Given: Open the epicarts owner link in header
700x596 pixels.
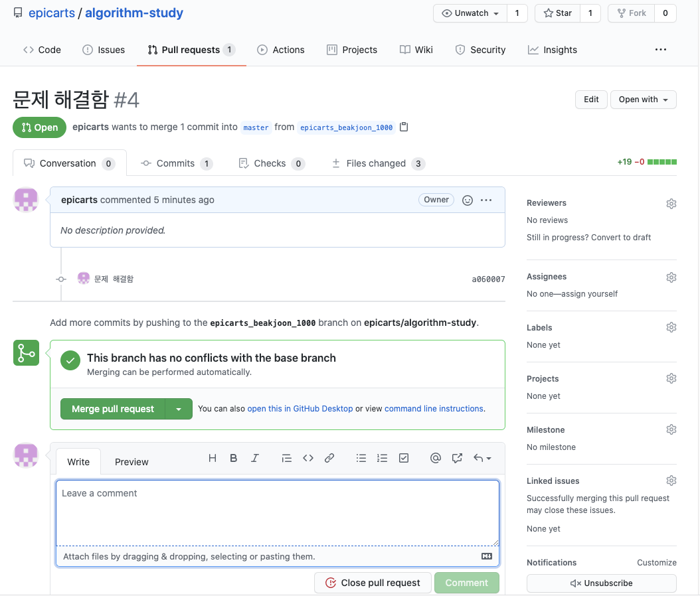Looking at the screenshot, I should tap(52, 13).
